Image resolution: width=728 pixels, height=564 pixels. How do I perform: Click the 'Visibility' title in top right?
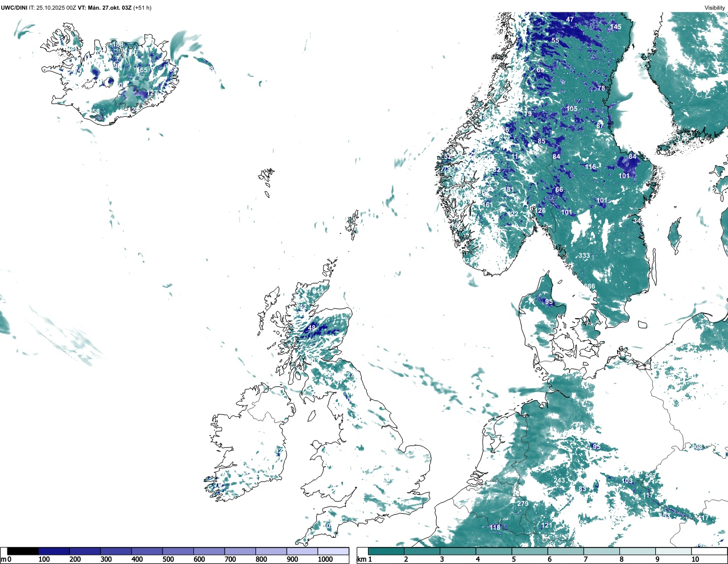coord(715,7)
